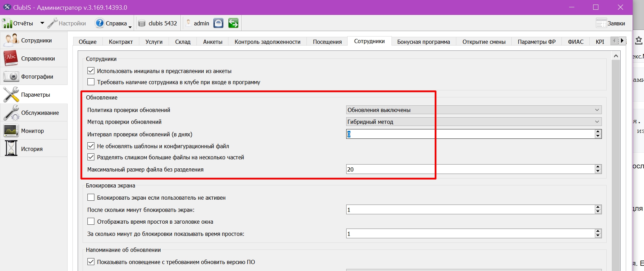644x271 pixels.
Task: Enable Требовать наличие сотрудника в клубе
Action: (x=91, y=82)
